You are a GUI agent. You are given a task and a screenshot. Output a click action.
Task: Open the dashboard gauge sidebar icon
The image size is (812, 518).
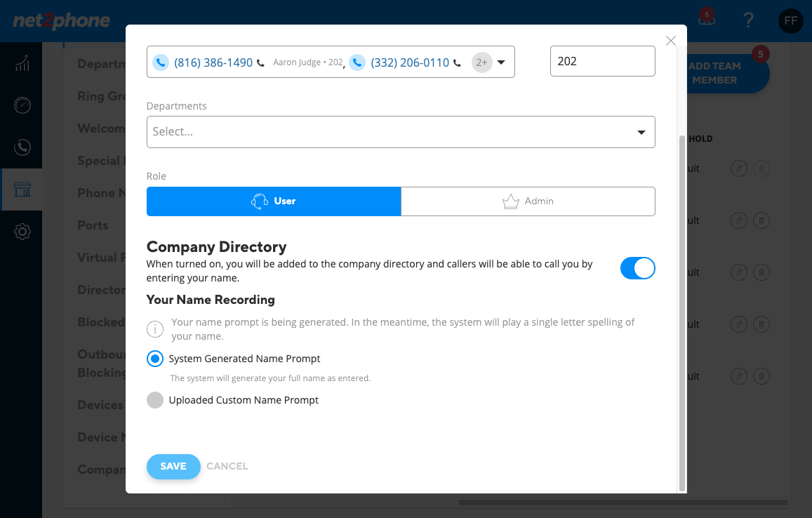(x=22, y=105)
